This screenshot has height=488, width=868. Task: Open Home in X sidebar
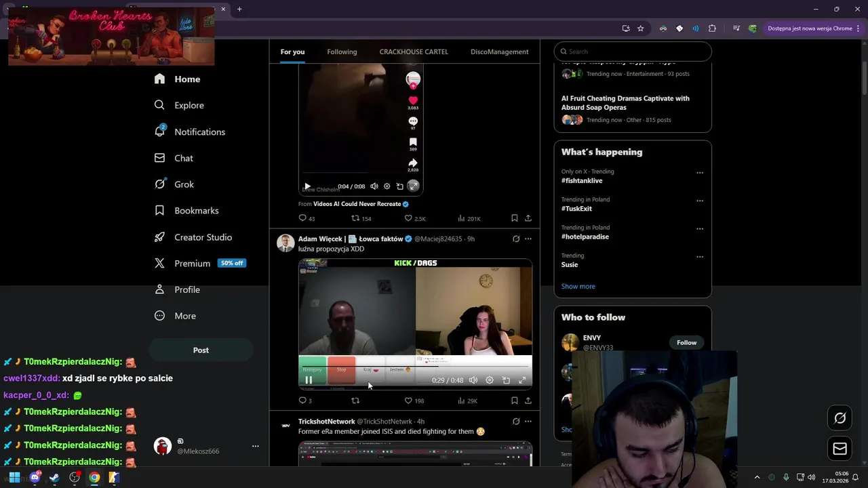[x=177, y=79]
